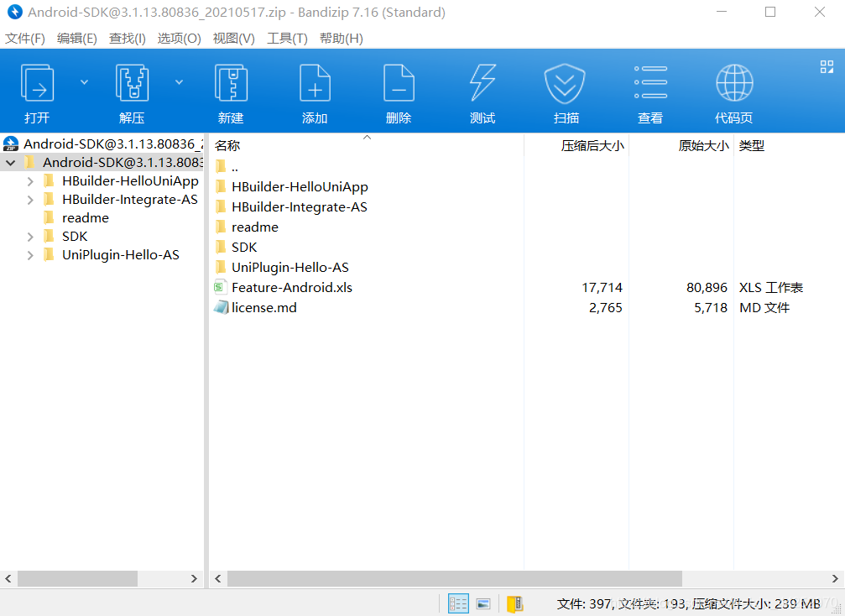The width and height of the screenshot is (845, 616).
Task: Click the XLS 工作表 type cell
Action: coord(770,287)
